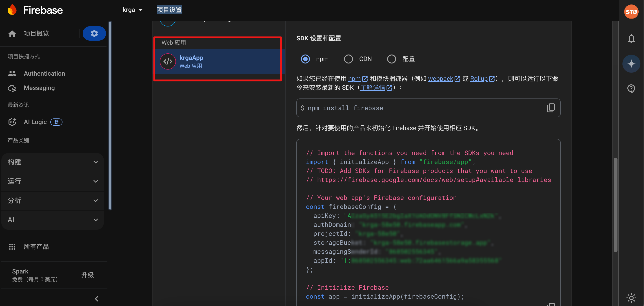Viewport: 644px width, 306px height.
Task: Click the 'Web 应用' section heading
Action: [174, 43]
